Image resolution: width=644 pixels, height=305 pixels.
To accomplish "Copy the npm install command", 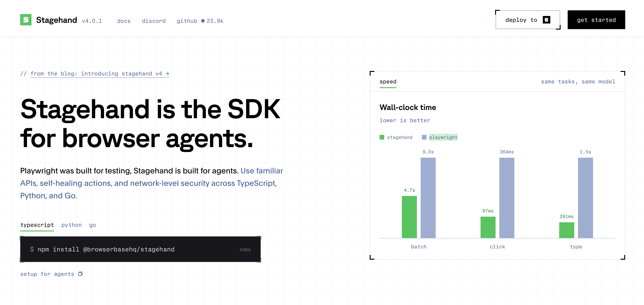I will [245, 250].
